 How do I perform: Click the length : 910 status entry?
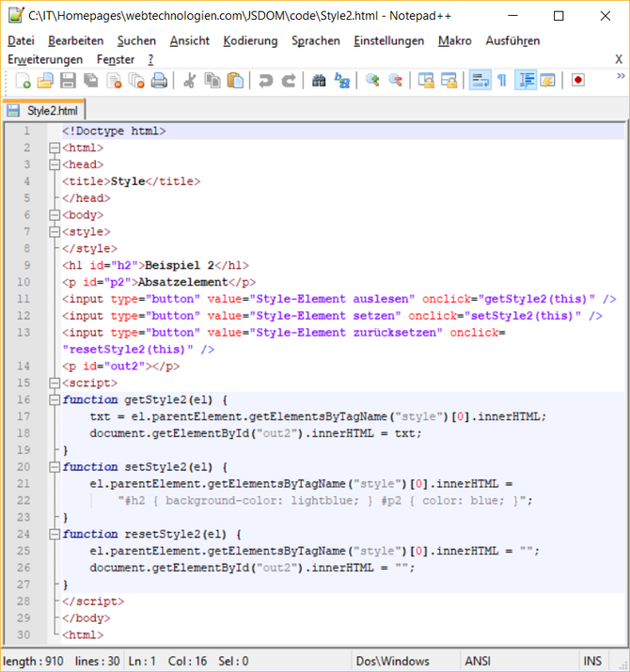[34, 661]
